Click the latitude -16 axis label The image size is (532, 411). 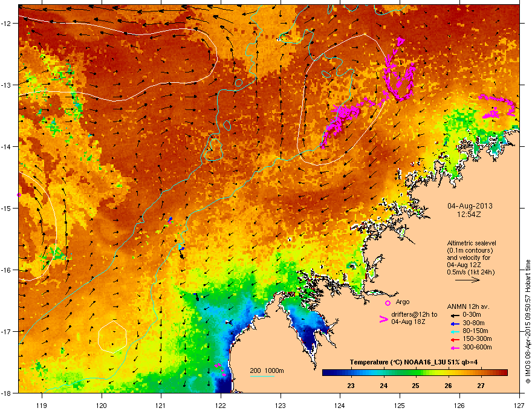coord(7,270)
